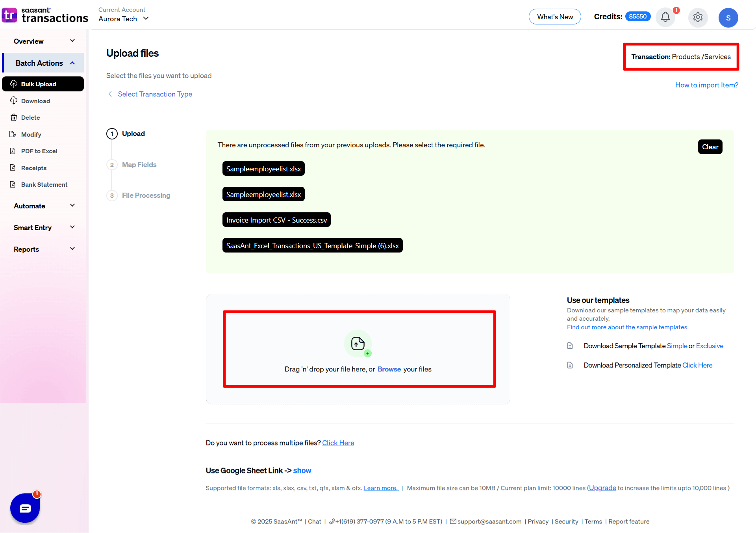Open Learn more about supported formats
Viewport: 756px width, 533px height.
[381, 488]
